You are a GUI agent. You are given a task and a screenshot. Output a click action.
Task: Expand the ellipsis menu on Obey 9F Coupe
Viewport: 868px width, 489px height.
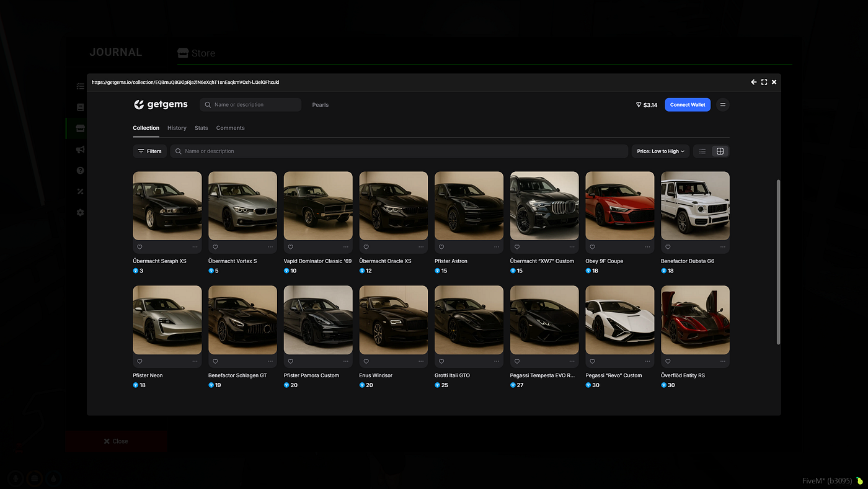[647, 247]
